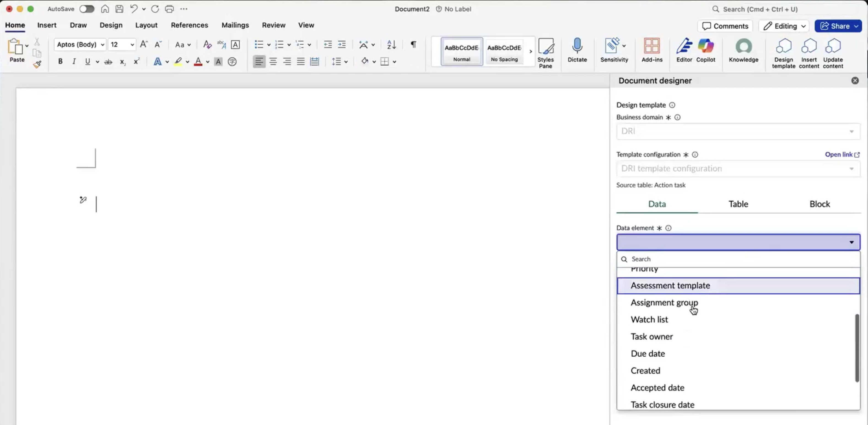Open the Styles Pane

point(546,53)
